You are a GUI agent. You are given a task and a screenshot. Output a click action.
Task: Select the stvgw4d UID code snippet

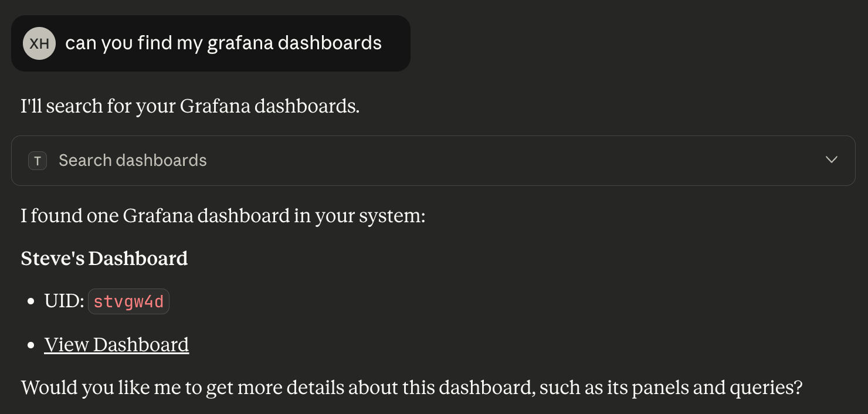click(128, 301)
